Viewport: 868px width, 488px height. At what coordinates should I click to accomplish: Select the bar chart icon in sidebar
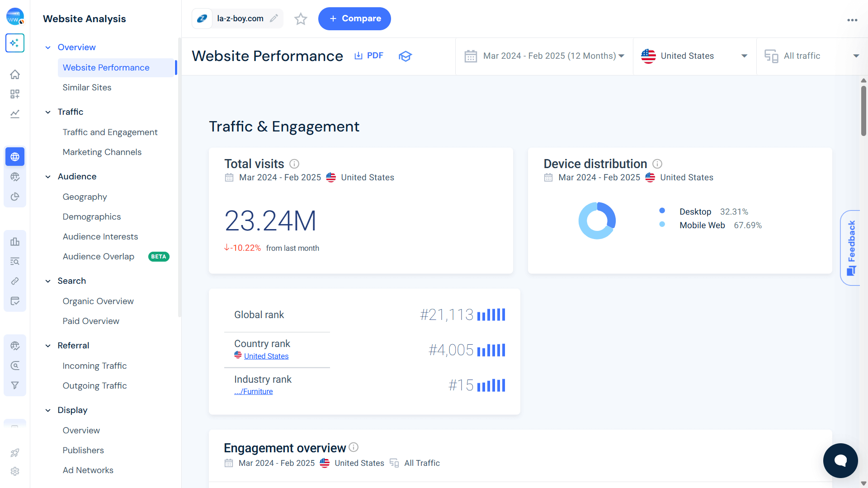coord(15,242)
